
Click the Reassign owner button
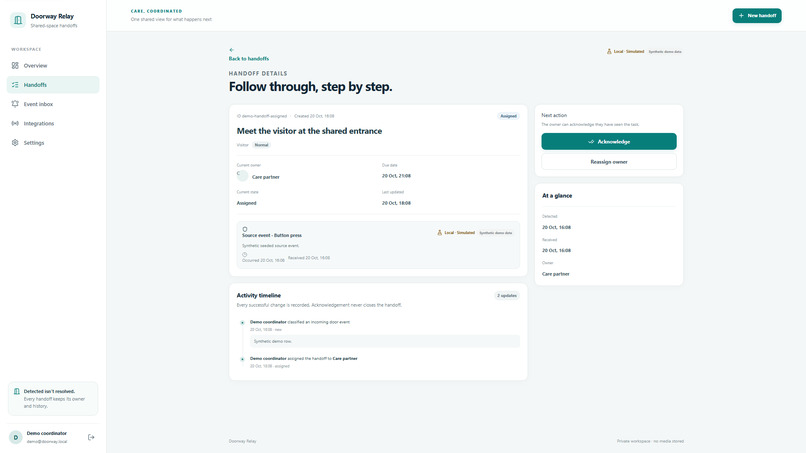tap(609, 161)
